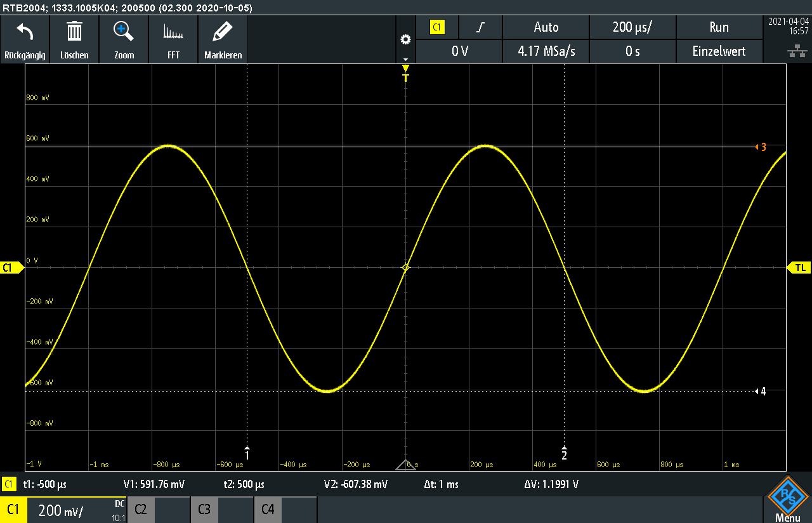Viewport: 812px width, 523px height.
Task: Tap the 1 ms time axis label
Action: click(731, 465)
